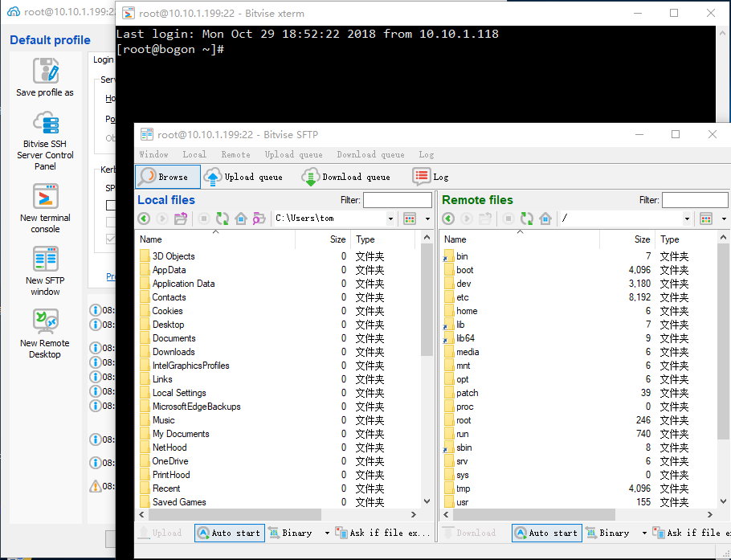Open the Log view from the toolbar

(431, 177)
